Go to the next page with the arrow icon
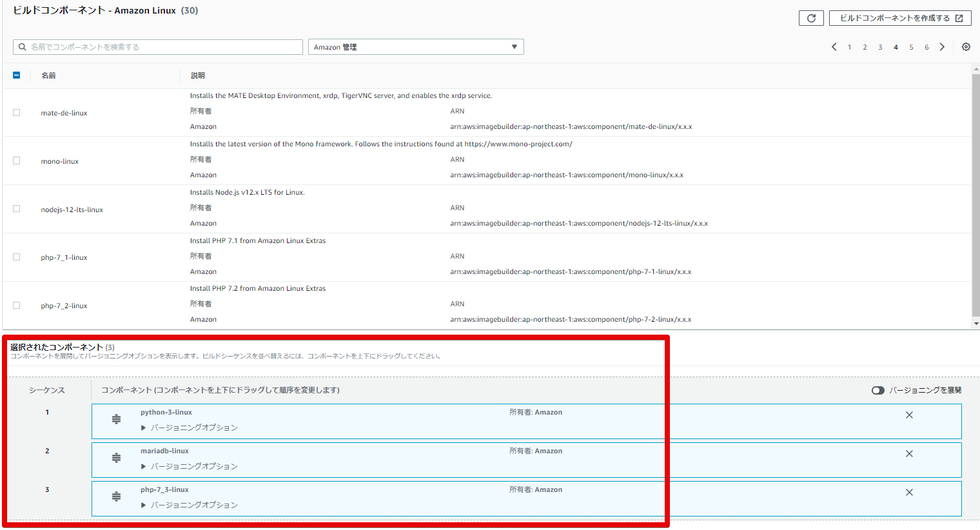 (x=942, y=46)
